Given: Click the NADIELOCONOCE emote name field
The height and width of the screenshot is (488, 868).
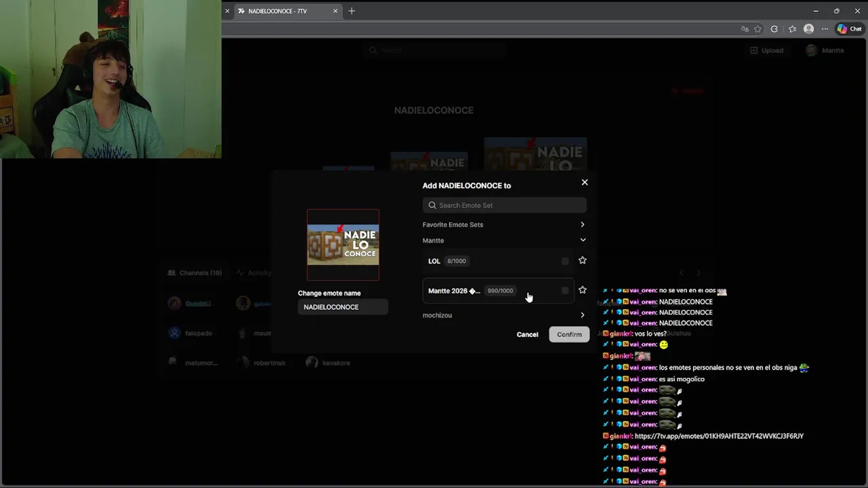Looking at the screenshot, I should pos(343,307).
